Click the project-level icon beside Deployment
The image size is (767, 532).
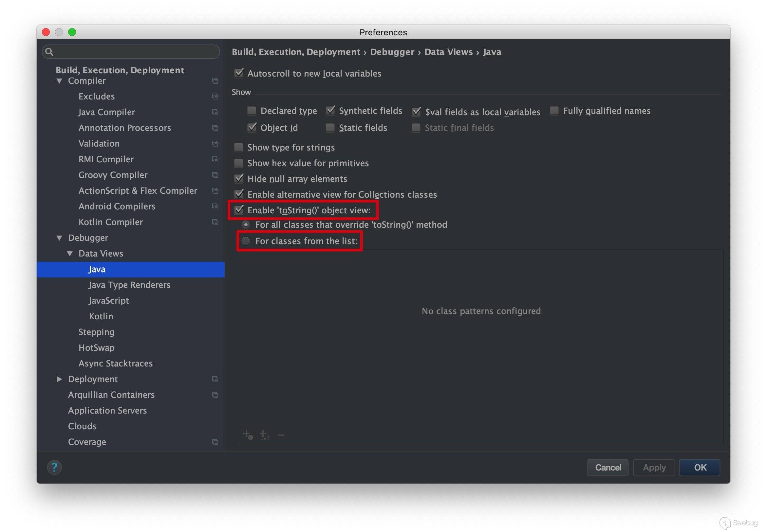click(215, 379)
